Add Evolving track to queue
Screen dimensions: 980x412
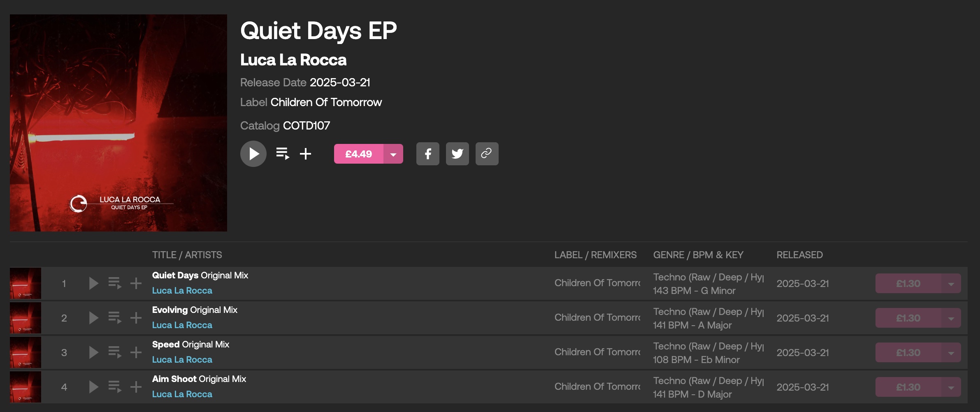coord(115,318)
